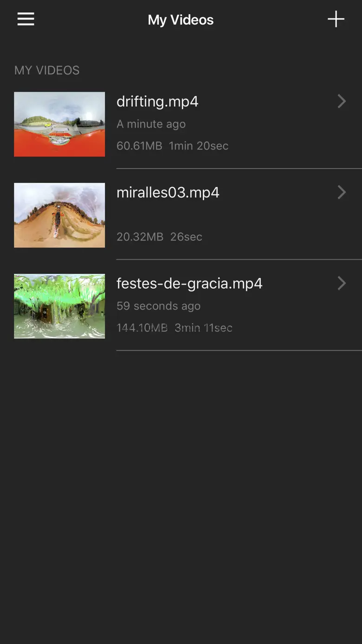Screen dimensions: 362x644
Task: Tap the My Videos header title
Action: (x=181, y=20)
